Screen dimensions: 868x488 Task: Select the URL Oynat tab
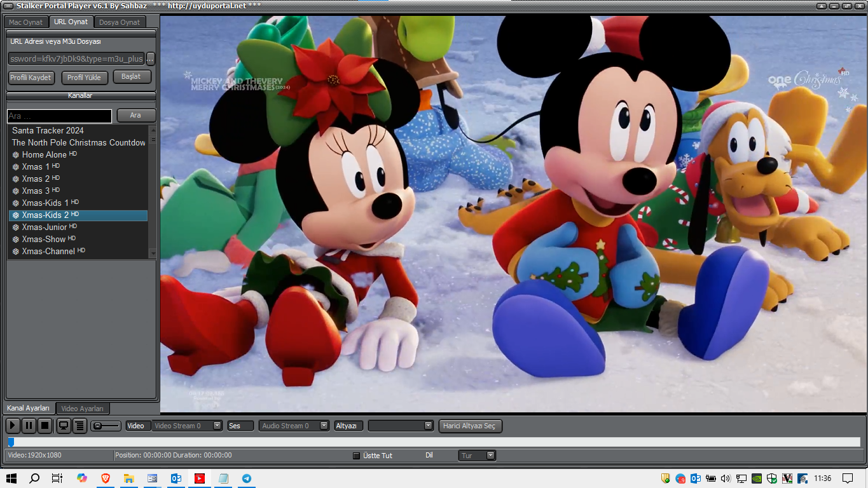(x=71, y=22)
